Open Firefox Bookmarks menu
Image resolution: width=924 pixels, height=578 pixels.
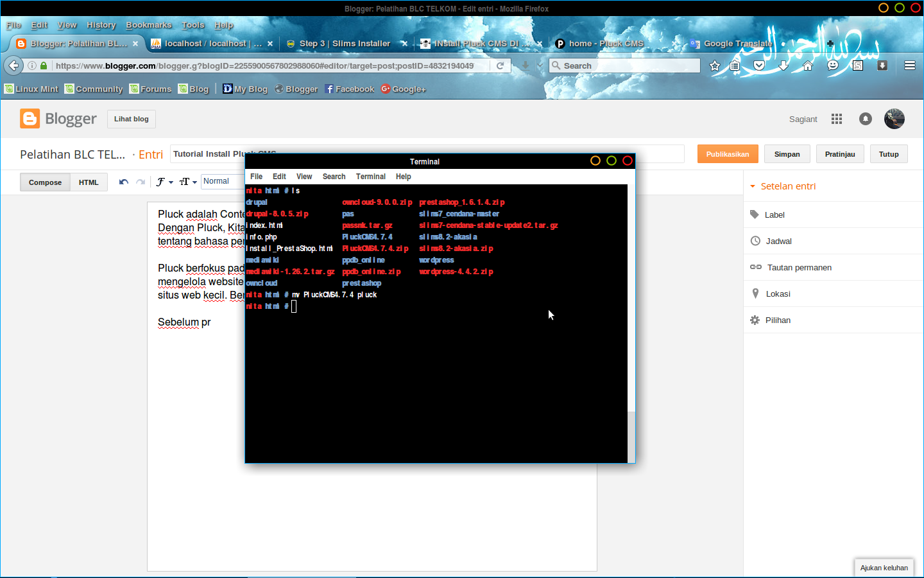[x=149, y=25]
